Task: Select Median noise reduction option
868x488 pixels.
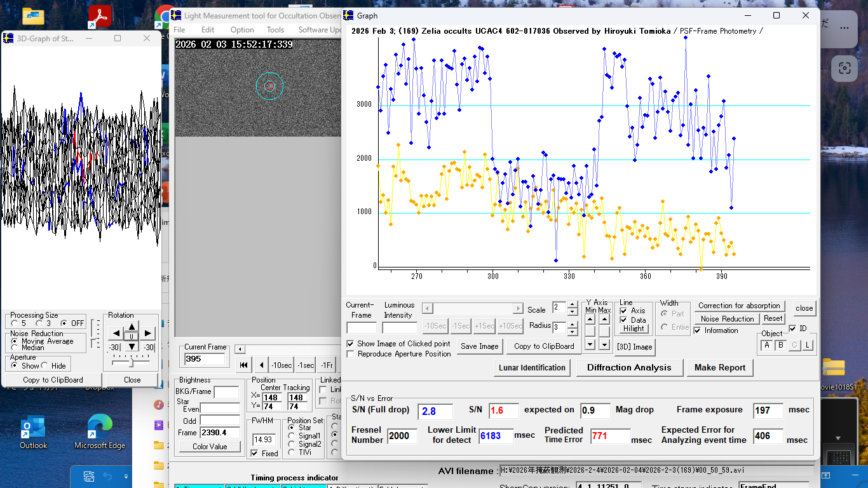Action: 15,348
